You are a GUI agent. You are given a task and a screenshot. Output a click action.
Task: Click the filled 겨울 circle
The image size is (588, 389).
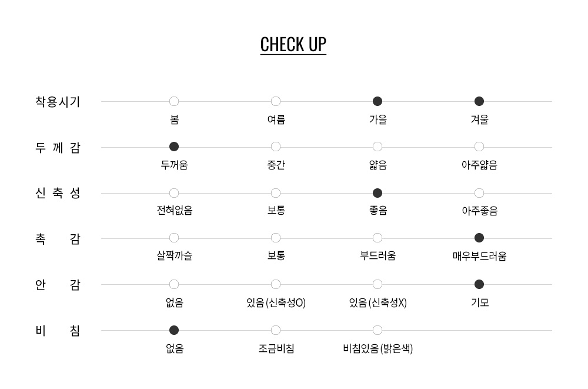[x=479, y=101]
